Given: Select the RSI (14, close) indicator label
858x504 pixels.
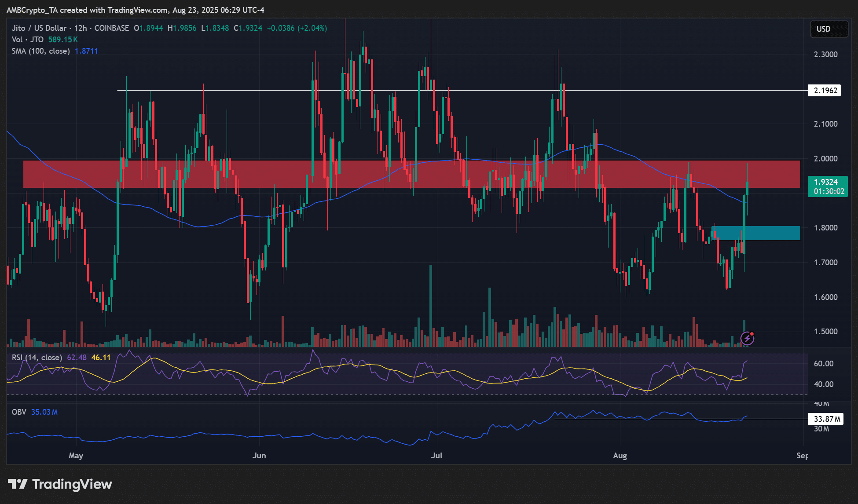Looking at the screenshot, I should tap(37, 358).
